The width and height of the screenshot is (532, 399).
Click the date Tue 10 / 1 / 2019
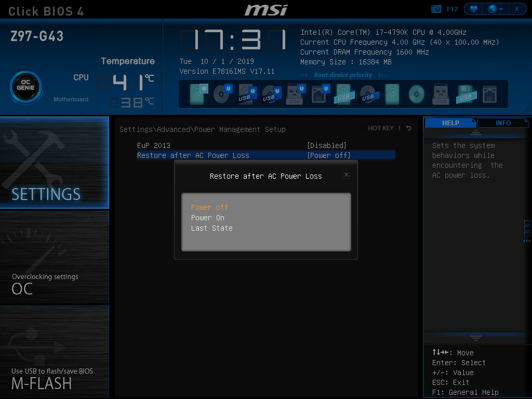pyautogui.click(x=217, y=61)
